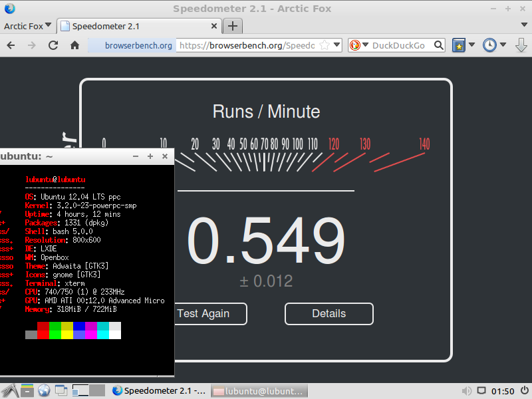Open the Arctic Fox application menu
Image resolution: width=532 pixels, height=399 pixels.
(27, 26)
